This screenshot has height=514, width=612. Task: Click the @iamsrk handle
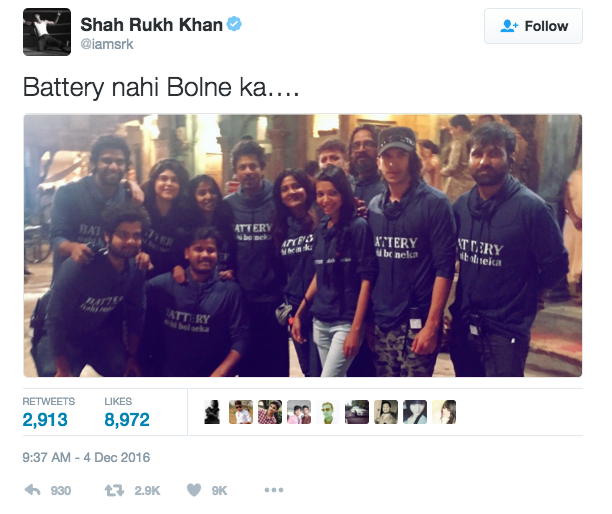pos(107,44)
